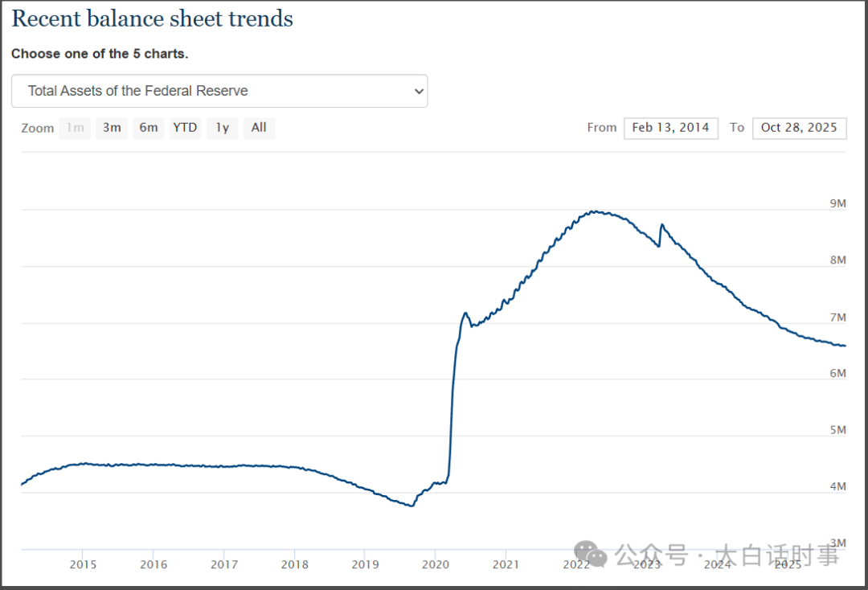Image resolution: width=868 pixels, height=590 pixels.
Task: Select the 1m zoom range
Action: (x=75, y=128)
